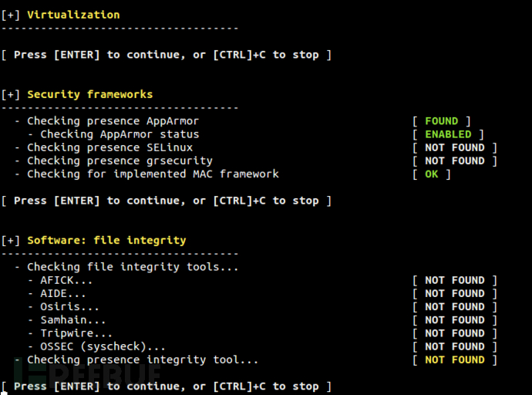
Task: Click the Checking file integrity tools line
Action: (x=133, y=267)
